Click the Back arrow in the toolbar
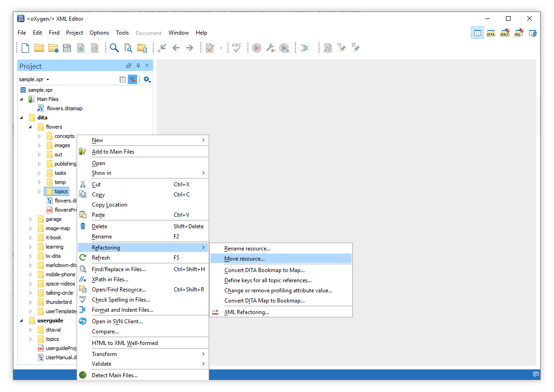 (176, 48)
